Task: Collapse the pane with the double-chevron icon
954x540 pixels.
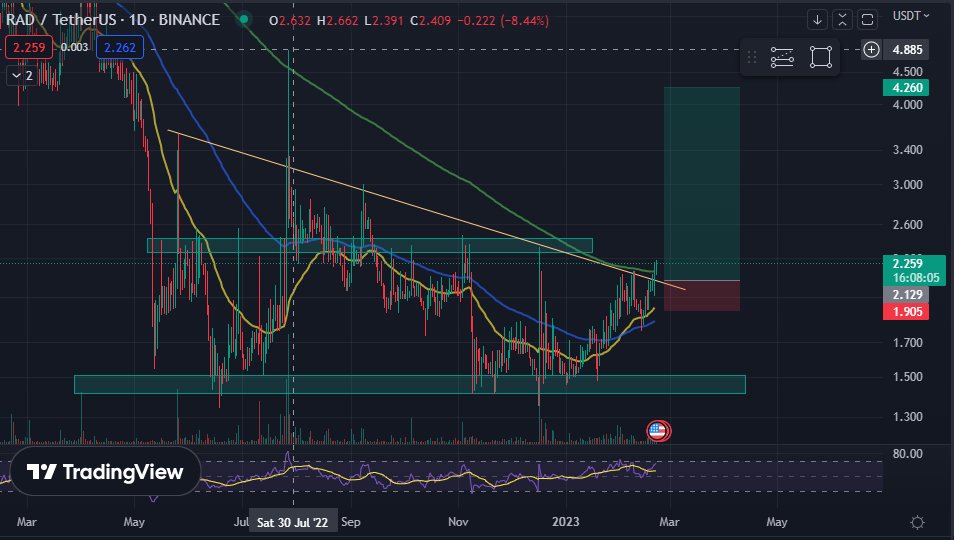Action: point(842,20)
